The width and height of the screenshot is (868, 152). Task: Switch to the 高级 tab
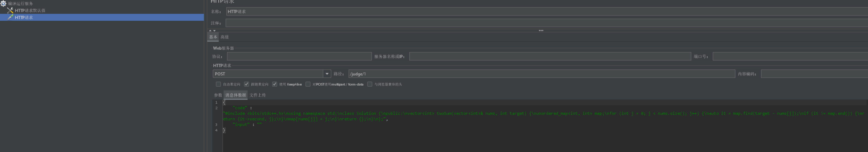[225, 37]
